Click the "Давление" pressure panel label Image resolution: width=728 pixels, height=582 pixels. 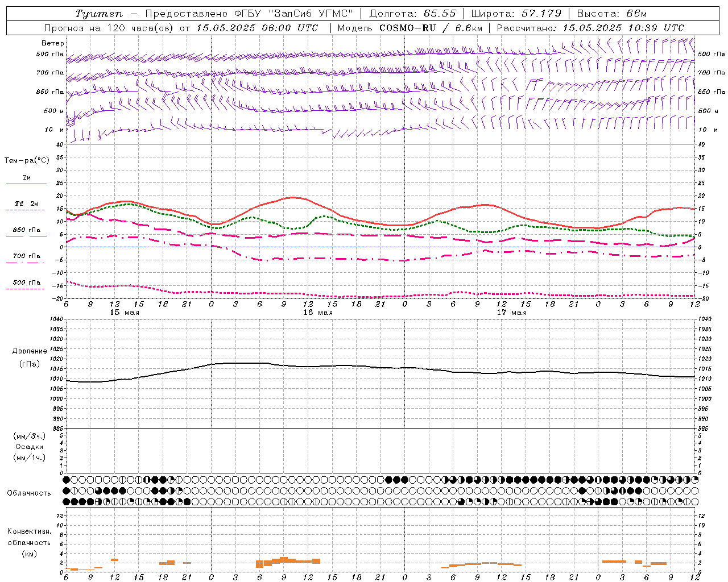[30, 351]
